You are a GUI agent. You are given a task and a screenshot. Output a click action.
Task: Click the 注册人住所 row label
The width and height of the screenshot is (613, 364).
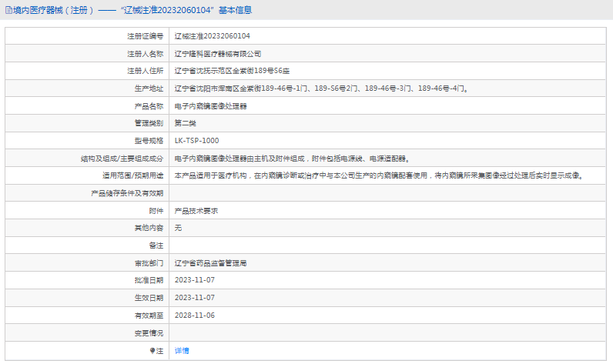pyautogui.click(x=145, y=71)
